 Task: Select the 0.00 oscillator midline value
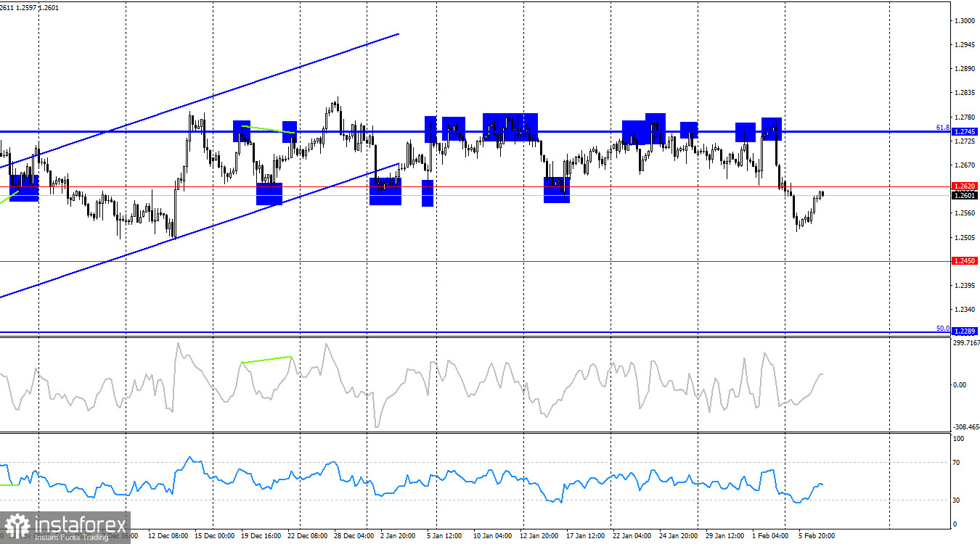pyautogui.click(x=960, y=384)
